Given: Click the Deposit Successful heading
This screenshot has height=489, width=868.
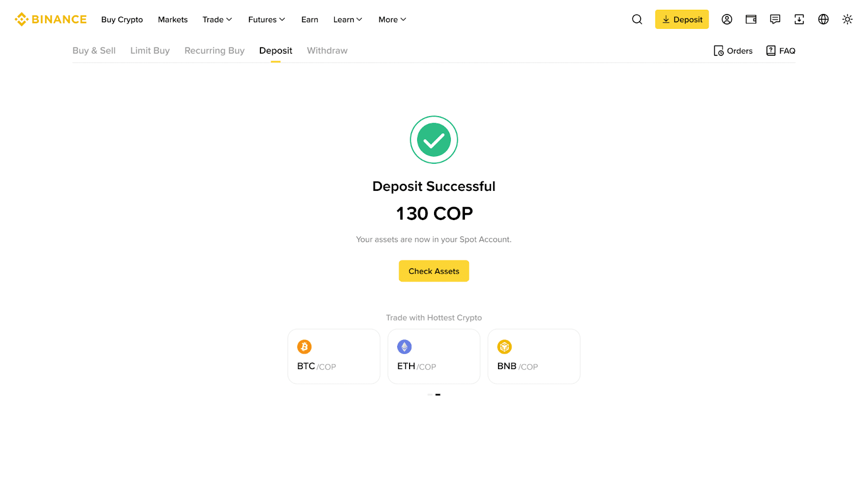Looking at the screenshot, I should click(434, 186).
